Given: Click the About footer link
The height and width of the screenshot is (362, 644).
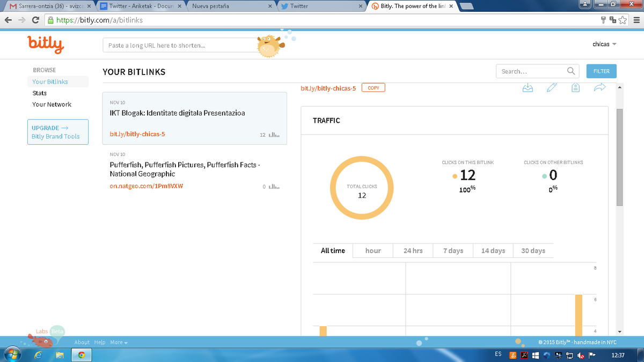Looking at the screenshot, I should click(x=82, y=342).
